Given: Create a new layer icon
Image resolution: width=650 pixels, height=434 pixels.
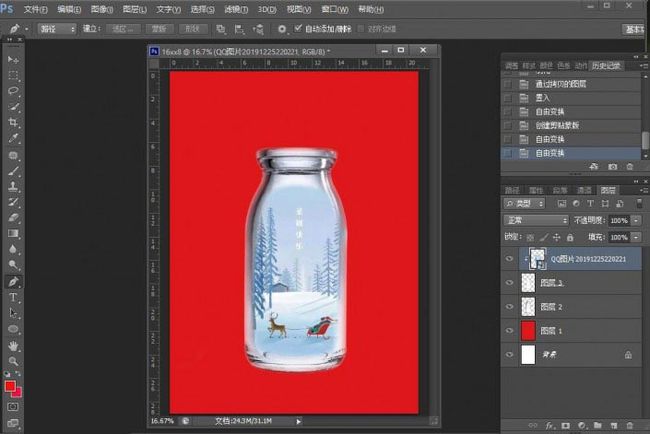Looking at the screenshot, I should click(614, 425).
